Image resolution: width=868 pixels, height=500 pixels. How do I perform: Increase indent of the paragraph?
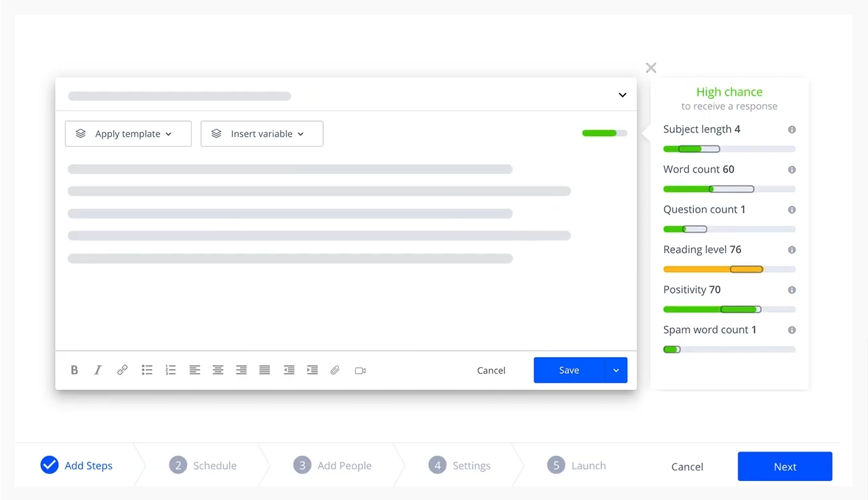click(313, 370)
